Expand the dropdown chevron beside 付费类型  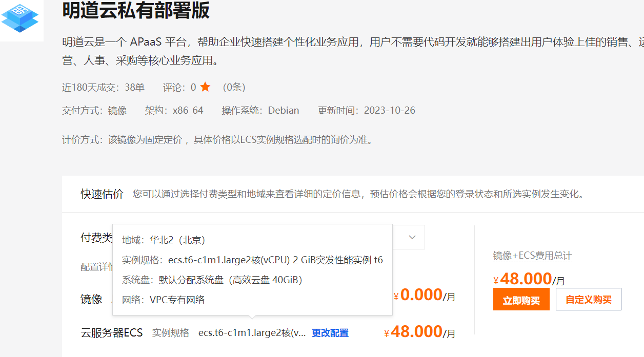pos(412,237)
